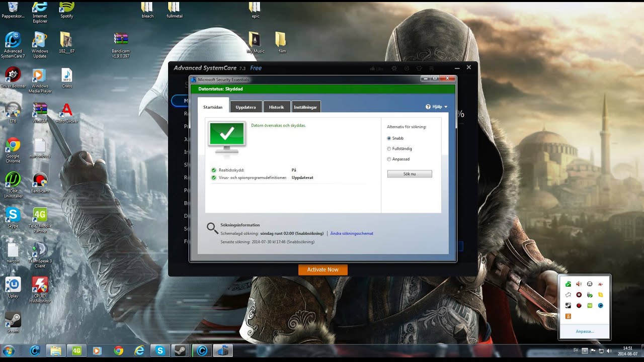Viewport: 644px width, 362px height.
Task: Click the green 4G icon in tray popup
Action: [590, 305]
